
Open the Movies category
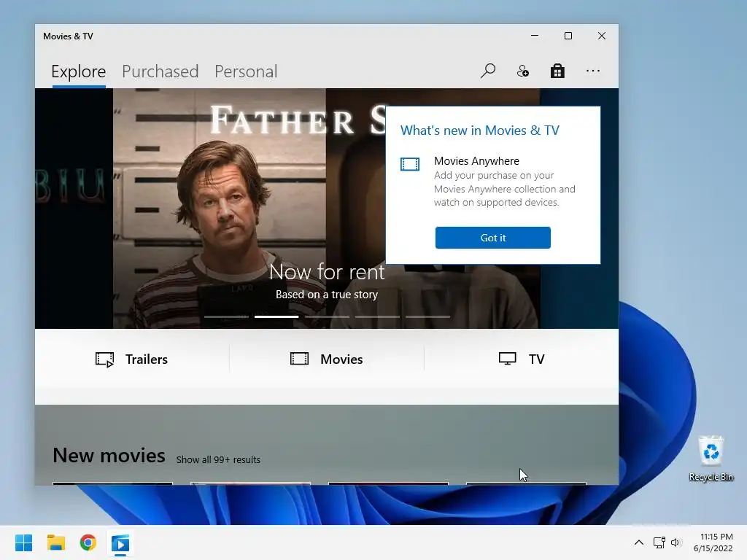pyautogui.click(x=327, y=359)
